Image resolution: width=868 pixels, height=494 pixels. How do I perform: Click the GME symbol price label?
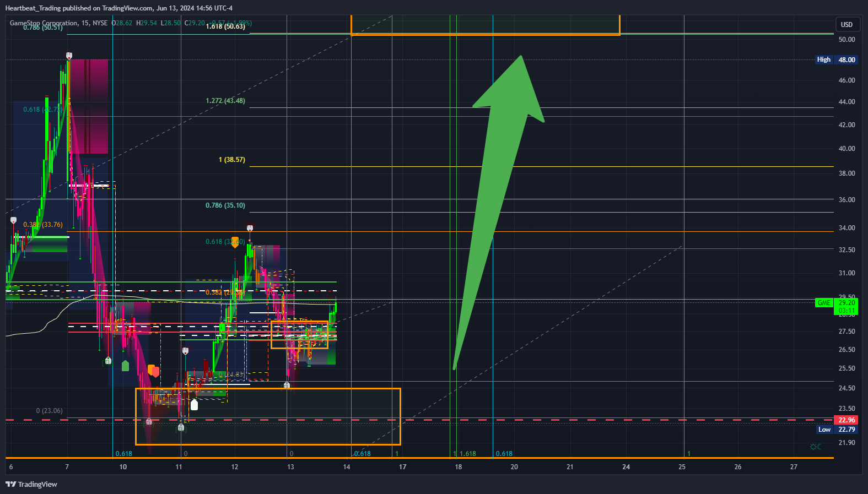pyautogui.click(x=824, y=303)
